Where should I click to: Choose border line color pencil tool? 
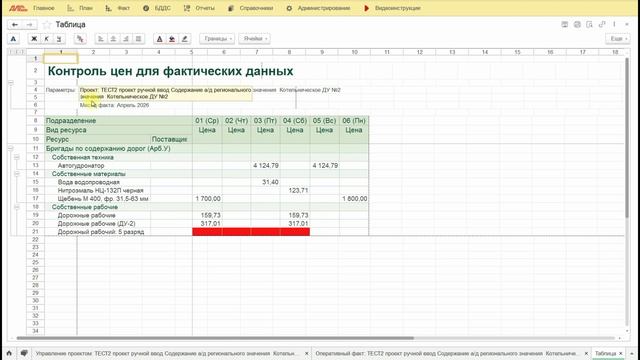point(184,39)
